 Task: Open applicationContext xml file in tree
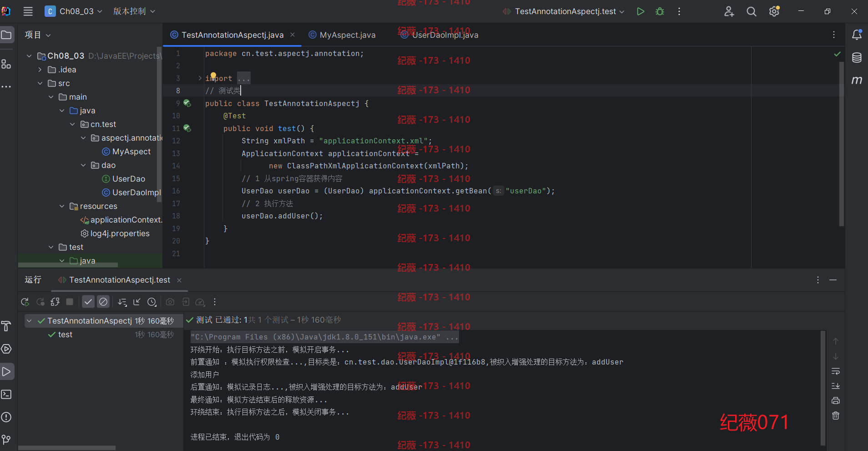click(121, 220)
